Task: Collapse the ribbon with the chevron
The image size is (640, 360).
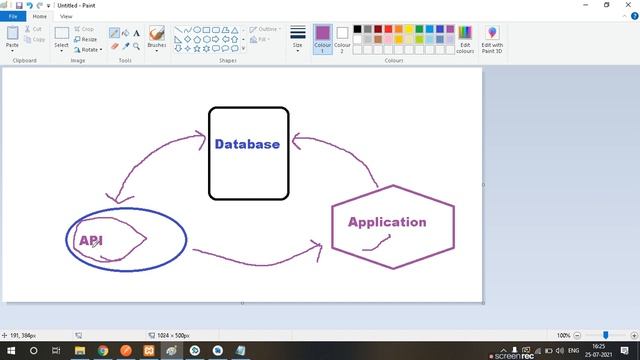Action: click(624, 16)
